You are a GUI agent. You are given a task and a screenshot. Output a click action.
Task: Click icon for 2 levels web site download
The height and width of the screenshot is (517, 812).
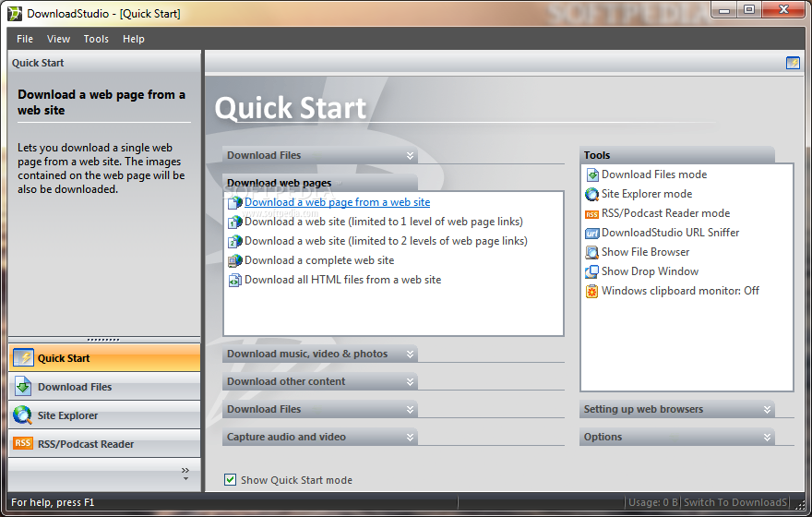pyautogui.click(x=235, y=241)
